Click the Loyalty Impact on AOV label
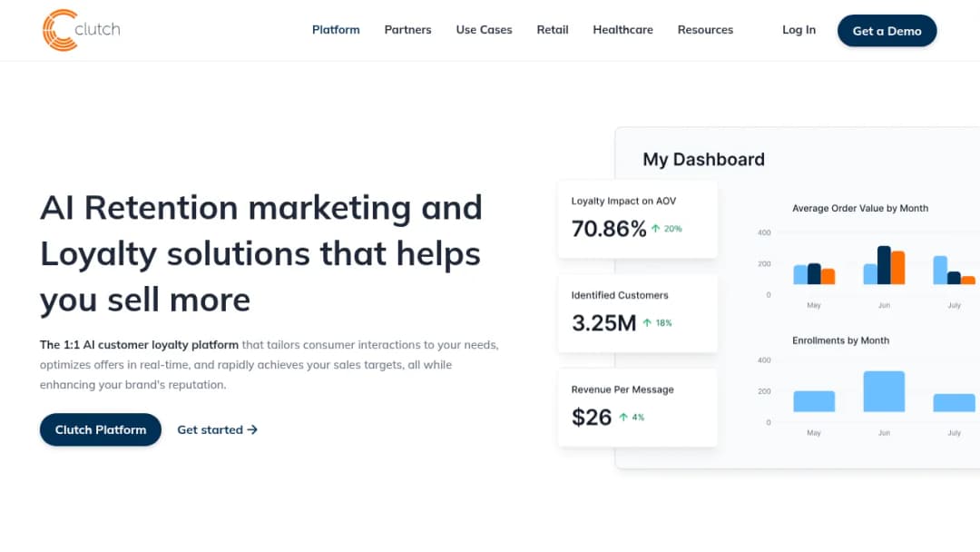The width and height of the screenshot is (980, 552). pyautogui.click(x=623, y=201)
